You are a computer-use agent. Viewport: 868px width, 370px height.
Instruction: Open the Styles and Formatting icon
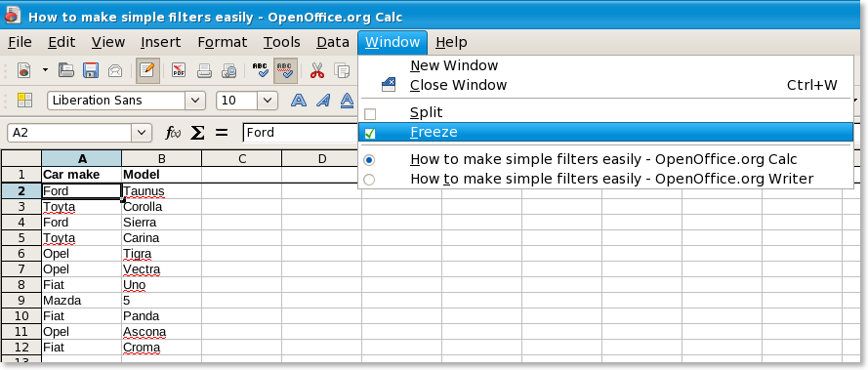(x=25, y=101)
